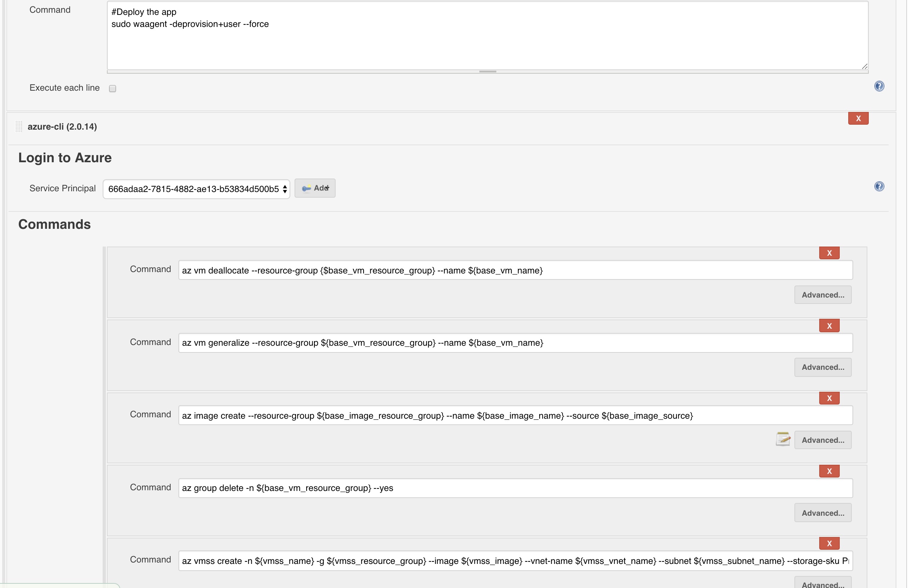
Task: Edit the az group delete command field
Action: [515, 488]
